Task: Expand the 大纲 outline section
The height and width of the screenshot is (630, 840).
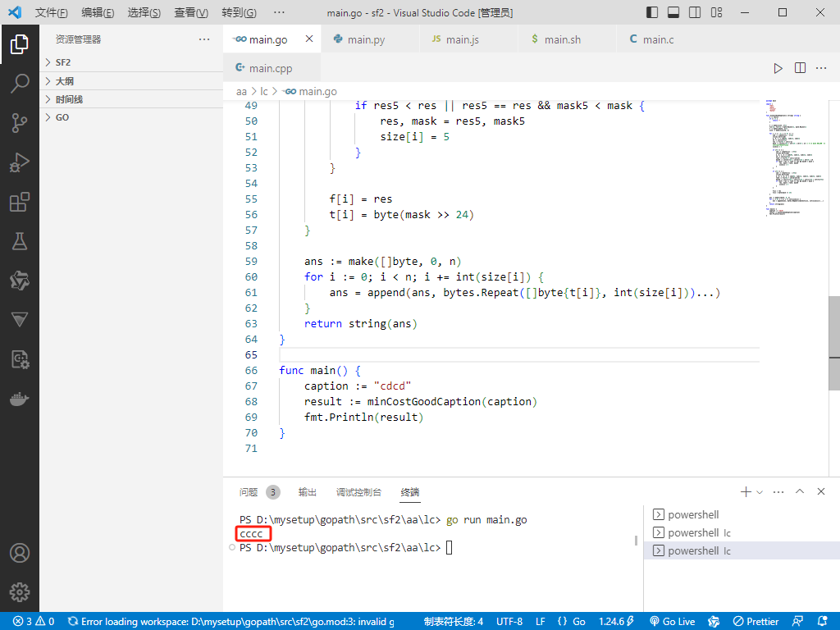Action: (x=131, y=81)
